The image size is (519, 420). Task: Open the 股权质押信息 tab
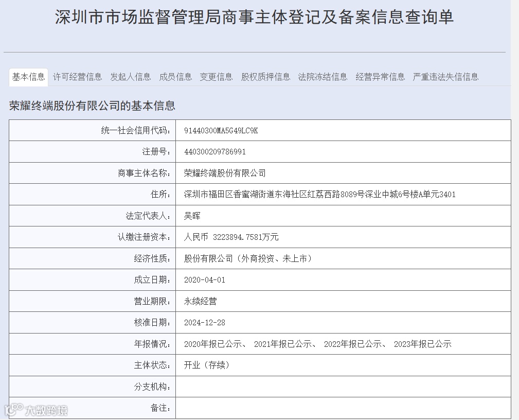tap(265, 77)
